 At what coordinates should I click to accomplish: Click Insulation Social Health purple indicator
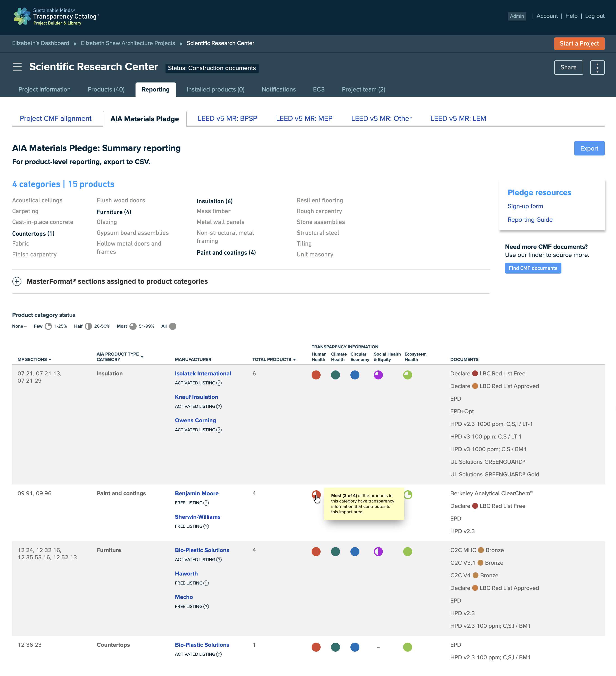[378, 375]
